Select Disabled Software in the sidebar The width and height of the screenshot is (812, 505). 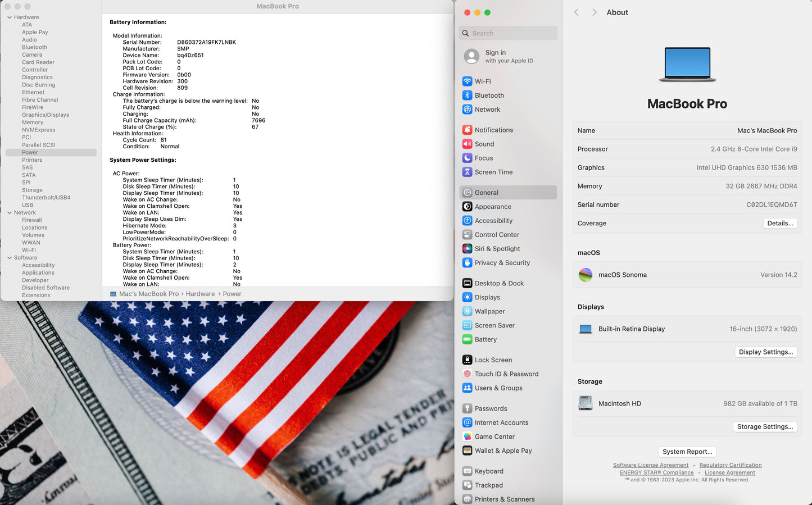[46, 288]
